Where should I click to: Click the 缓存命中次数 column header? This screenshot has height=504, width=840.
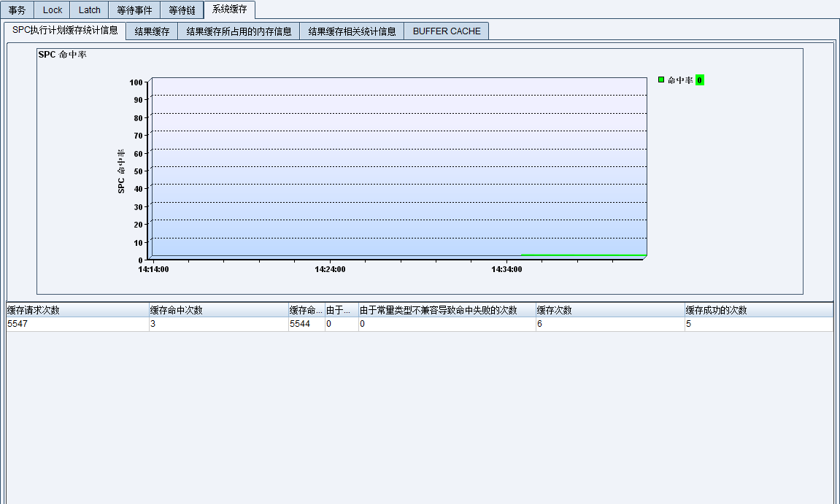pos(218,310)
